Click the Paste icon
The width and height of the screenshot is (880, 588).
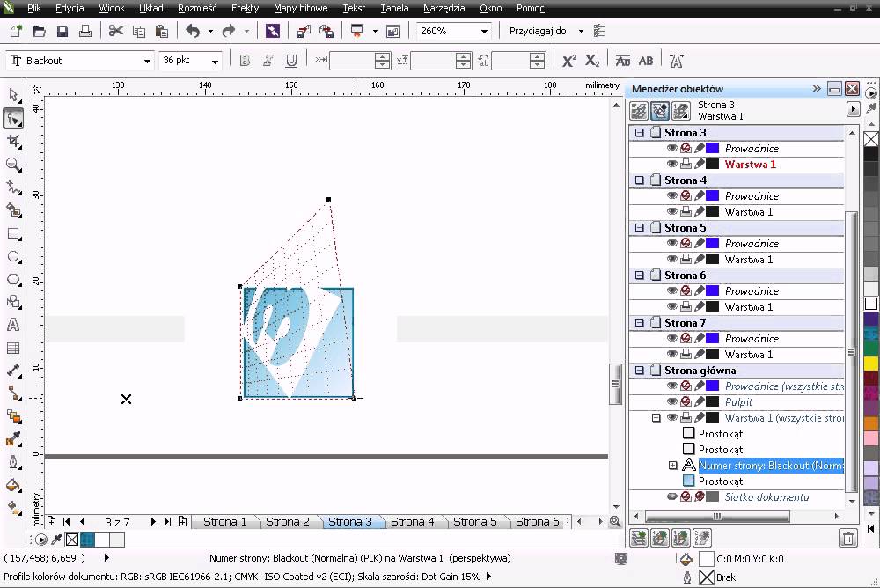tap(162, 31)
